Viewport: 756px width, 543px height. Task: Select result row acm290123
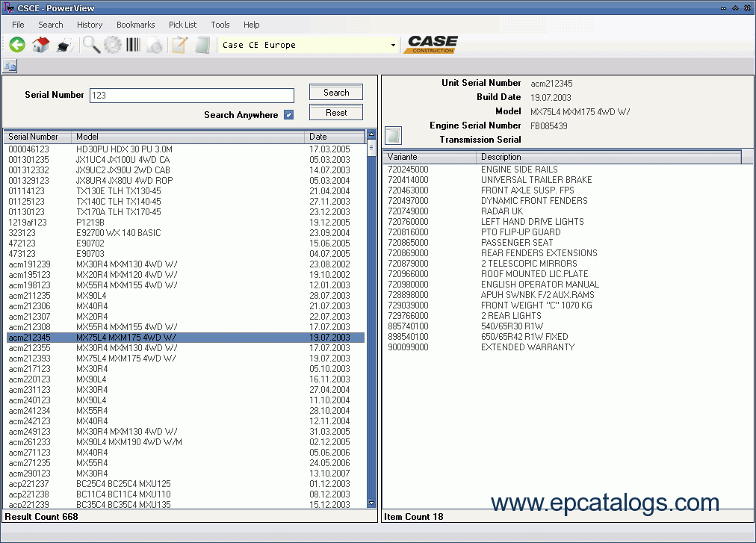(x=185, y=474)
